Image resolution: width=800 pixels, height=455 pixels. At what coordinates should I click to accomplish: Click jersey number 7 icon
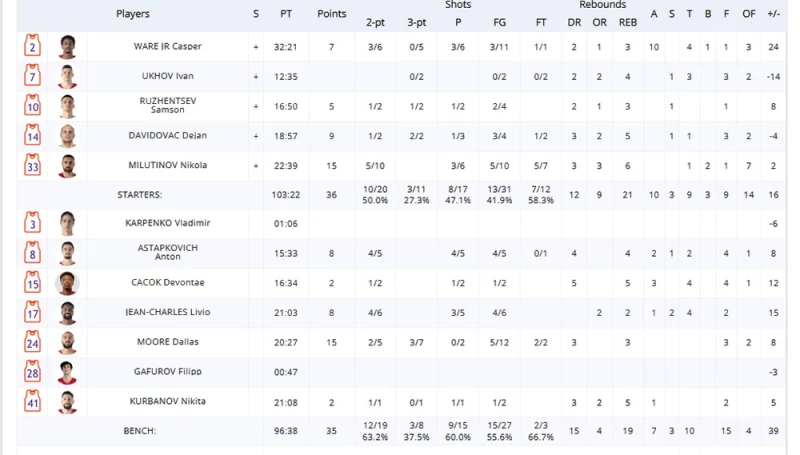click(33, 76)
